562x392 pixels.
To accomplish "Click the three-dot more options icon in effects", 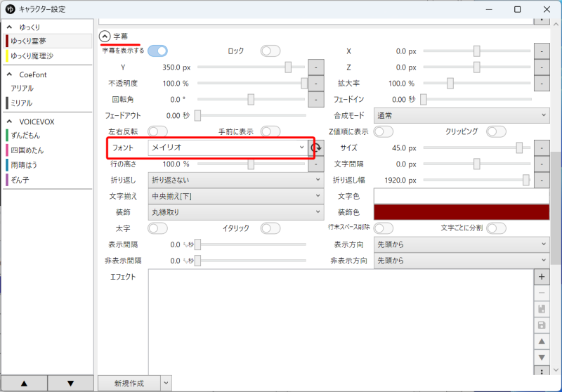I will 542,371.
